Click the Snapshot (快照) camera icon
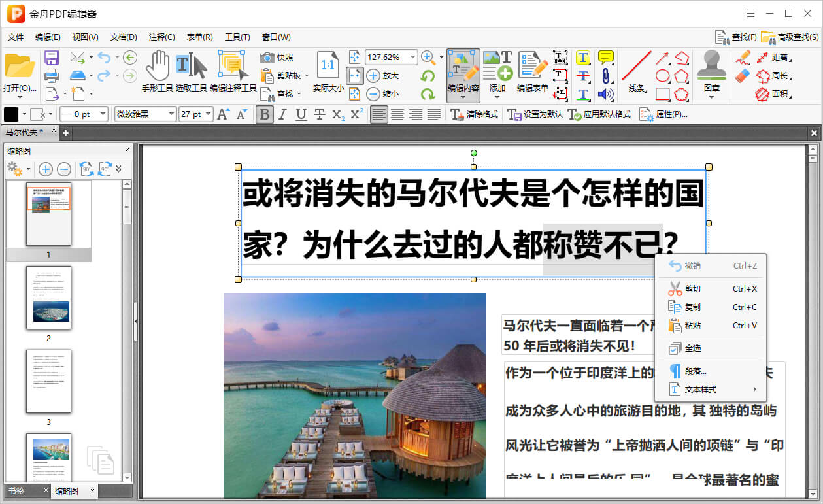The image size is (823, 504). (267, 58)
